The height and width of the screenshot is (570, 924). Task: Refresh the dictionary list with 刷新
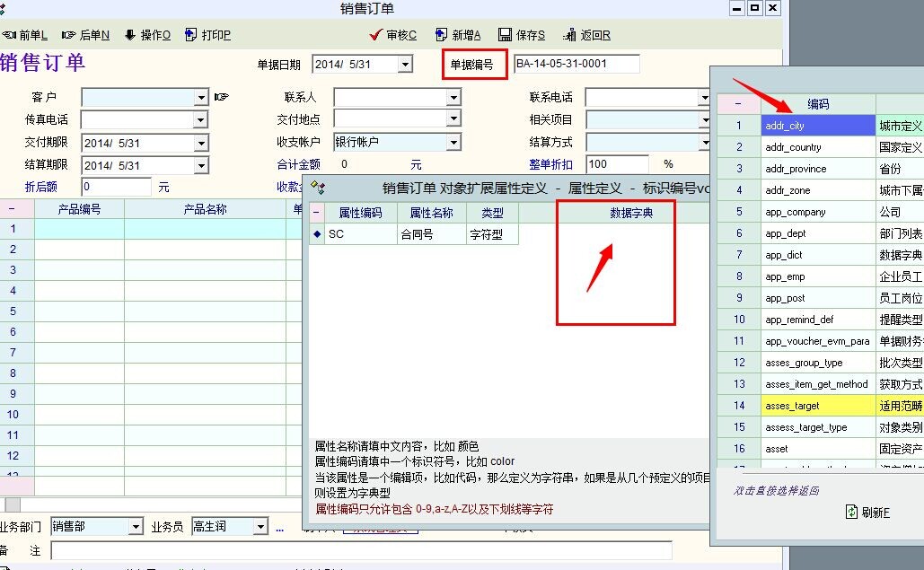tap(867, 512)
